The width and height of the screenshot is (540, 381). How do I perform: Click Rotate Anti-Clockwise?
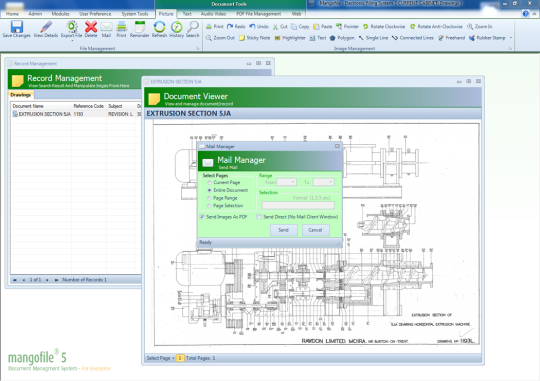pos(436,27)
